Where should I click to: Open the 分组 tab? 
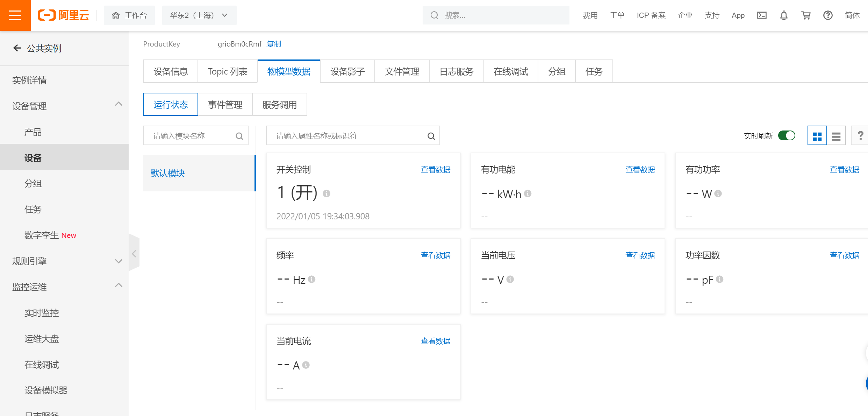[x=557, y=71]
